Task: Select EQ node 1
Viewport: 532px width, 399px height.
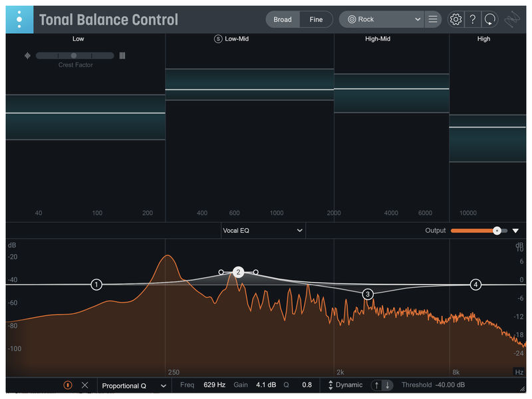Action: pos(96,285)
